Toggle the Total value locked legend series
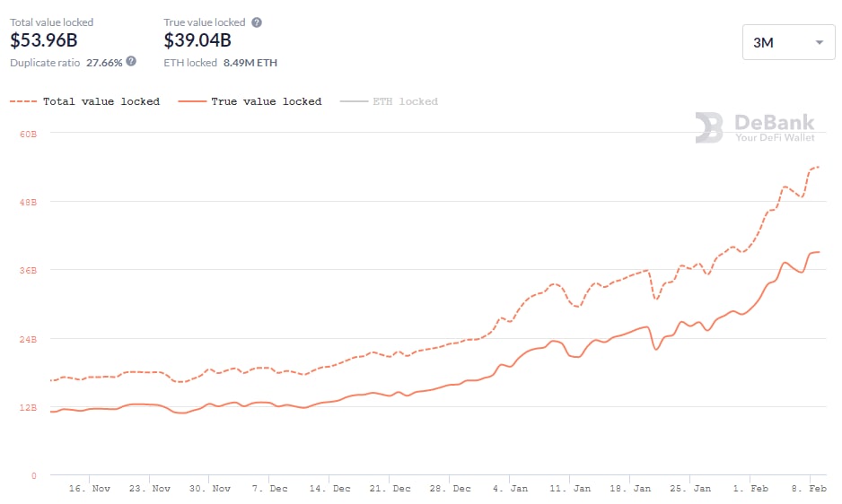Screen dimensions: 842x504 [85, 102]
